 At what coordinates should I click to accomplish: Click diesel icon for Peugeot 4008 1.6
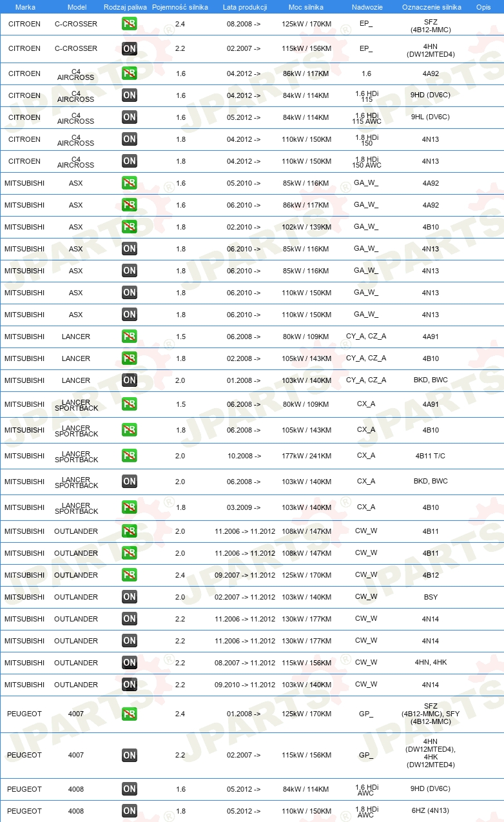pos(130,789)
